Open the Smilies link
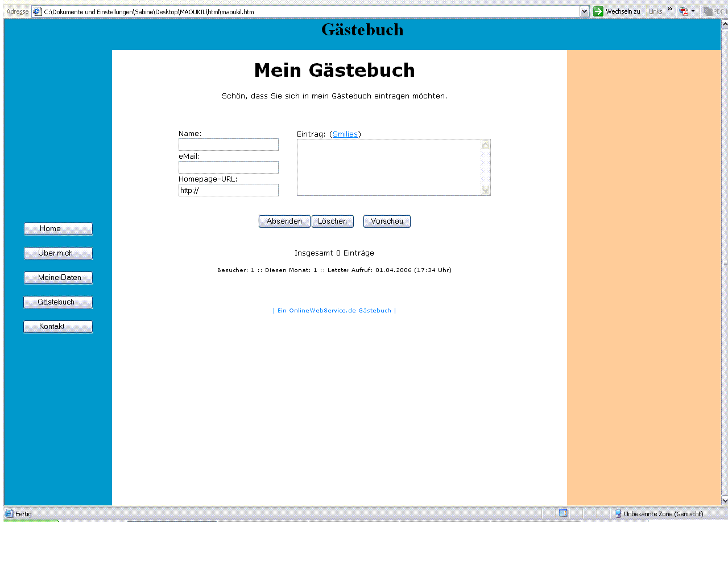 (345, 134)
